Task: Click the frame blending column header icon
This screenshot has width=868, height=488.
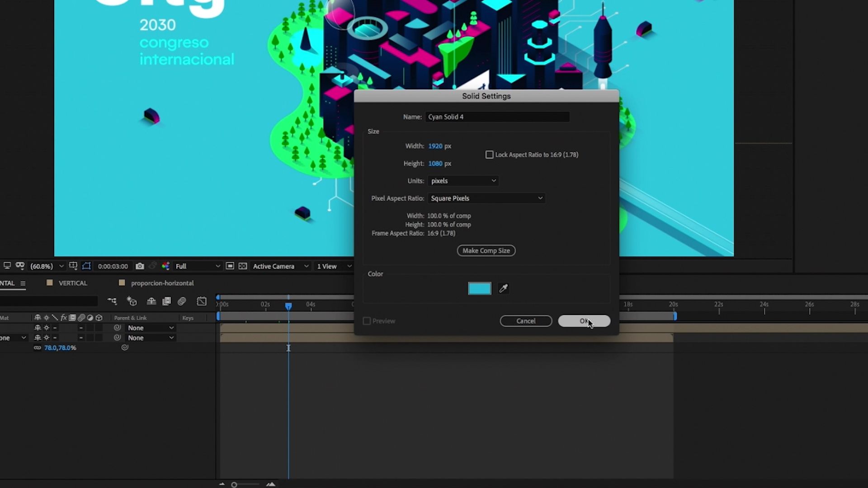Action: pos(72,318)
